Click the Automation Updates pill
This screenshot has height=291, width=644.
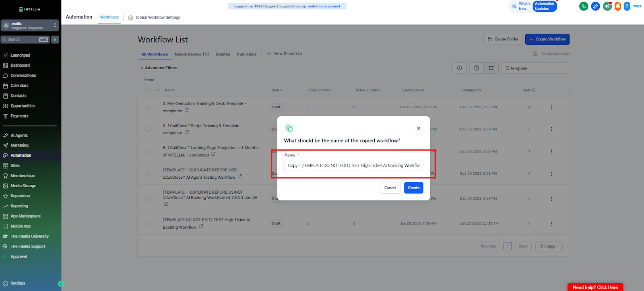pyautogui.click(x=545, y=6)
